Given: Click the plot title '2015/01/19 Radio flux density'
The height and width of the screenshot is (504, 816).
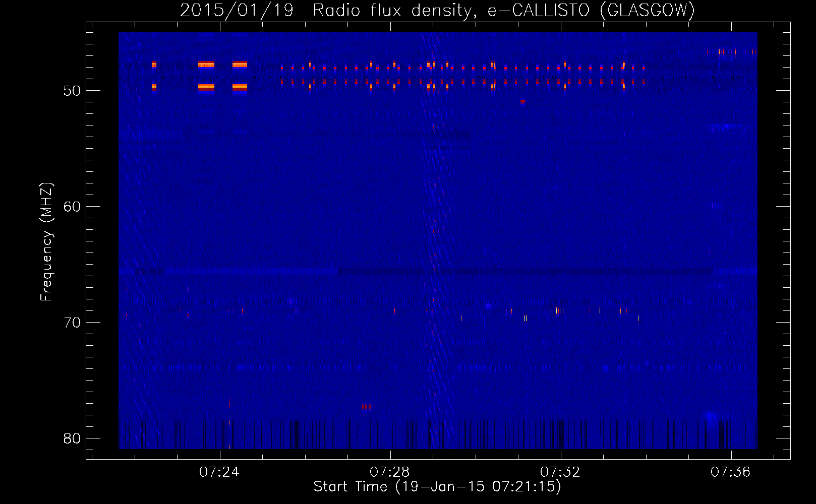Looking at the screenshot, I should click(x=328, y=11).
